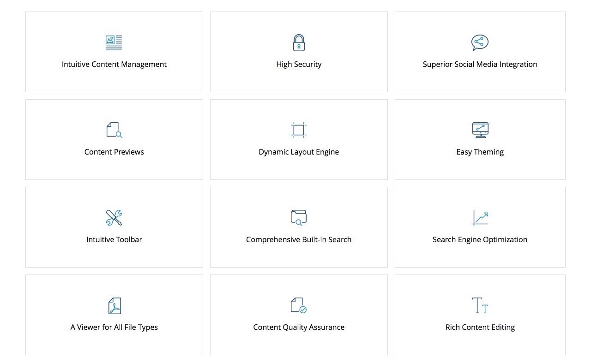
Task: Click the Content Previews document magnifier icon
Action: pyautogui.click(x=114, y=130)
